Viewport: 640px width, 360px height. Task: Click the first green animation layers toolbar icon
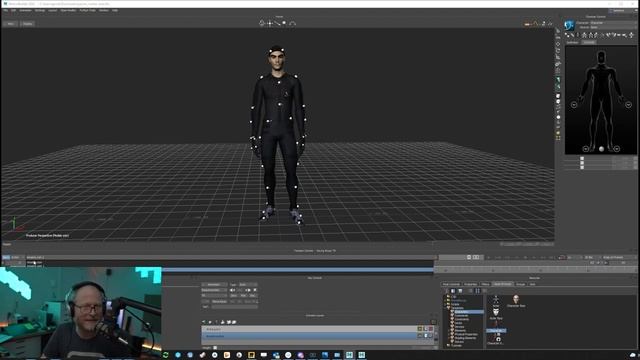click(204, 322)
